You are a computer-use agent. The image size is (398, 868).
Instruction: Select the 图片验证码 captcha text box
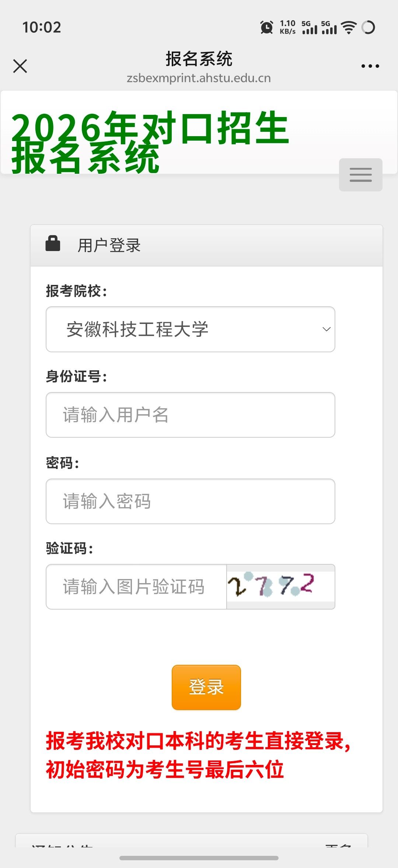click(x=136, y=586)
